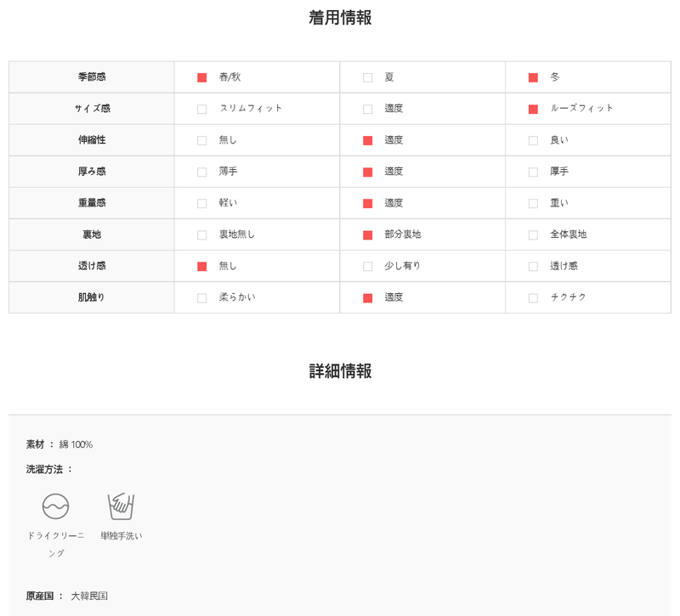This screenshot has height=616, width=680.
Task: Select the 季節感 row label
Action: (x=92, y=76)
